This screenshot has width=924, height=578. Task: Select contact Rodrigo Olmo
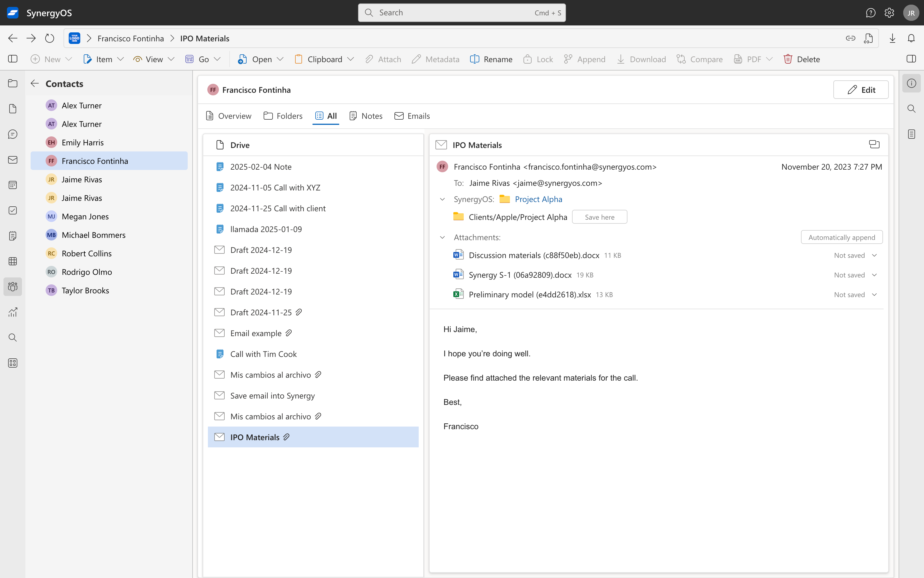coord(109,272)
